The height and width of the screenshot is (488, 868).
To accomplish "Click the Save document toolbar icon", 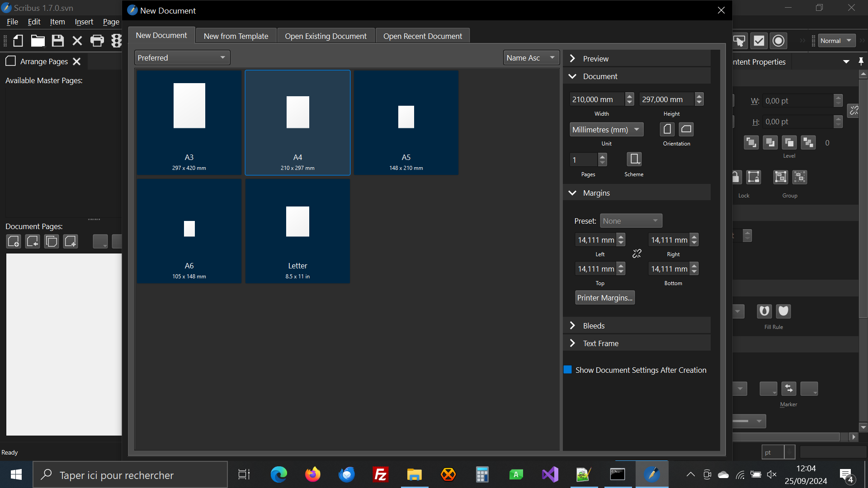I will pyautogui.click(x=57, y=41).
